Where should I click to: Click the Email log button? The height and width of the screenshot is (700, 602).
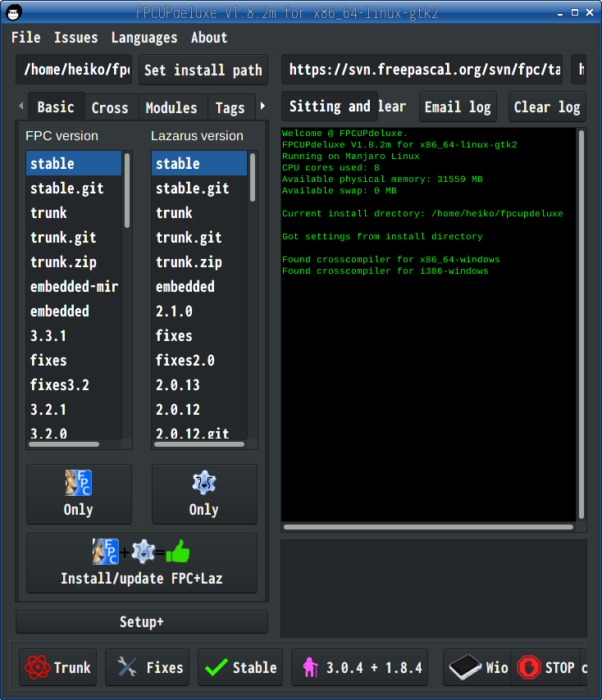pyautogui.click(x=458, y=107)
